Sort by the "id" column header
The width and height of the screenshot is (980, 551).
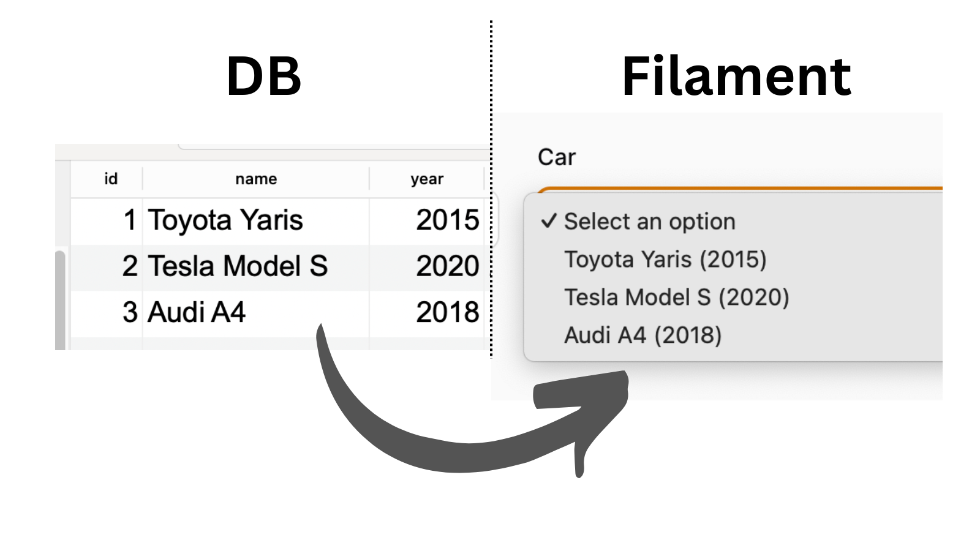click(x=111, y=179)
